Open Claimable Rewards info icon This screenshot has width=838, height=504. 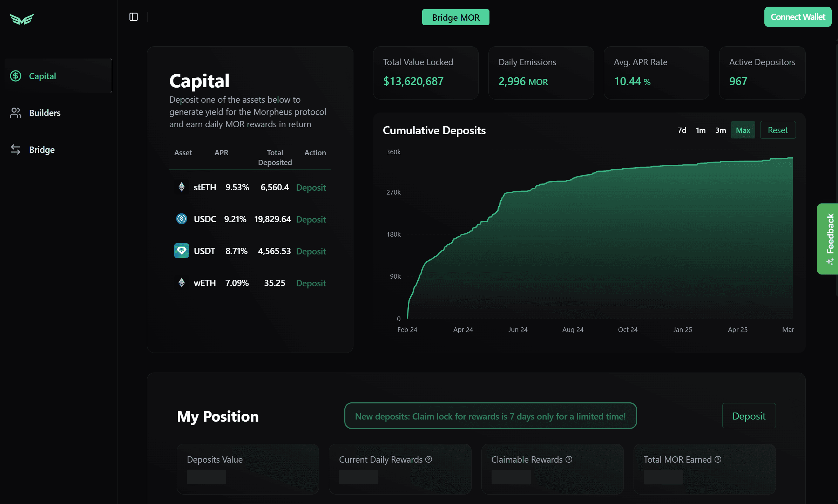click(x=569, y=459)
